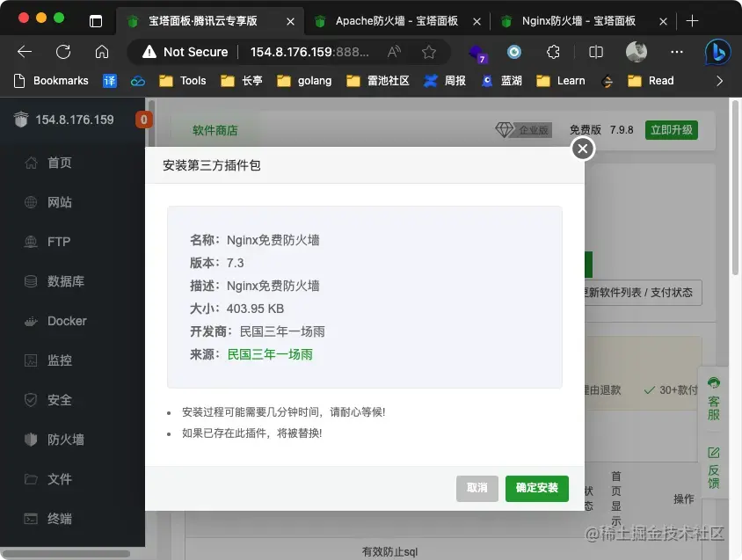Open the 反馈 feedback side widget

(714, 468)
